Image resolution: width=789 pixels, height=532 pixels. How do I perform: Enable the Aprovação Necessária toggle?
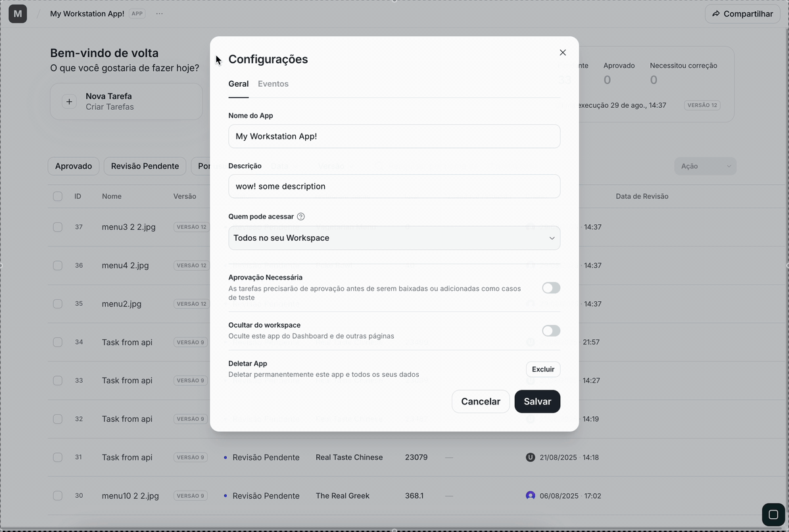[x=550, y=287]
